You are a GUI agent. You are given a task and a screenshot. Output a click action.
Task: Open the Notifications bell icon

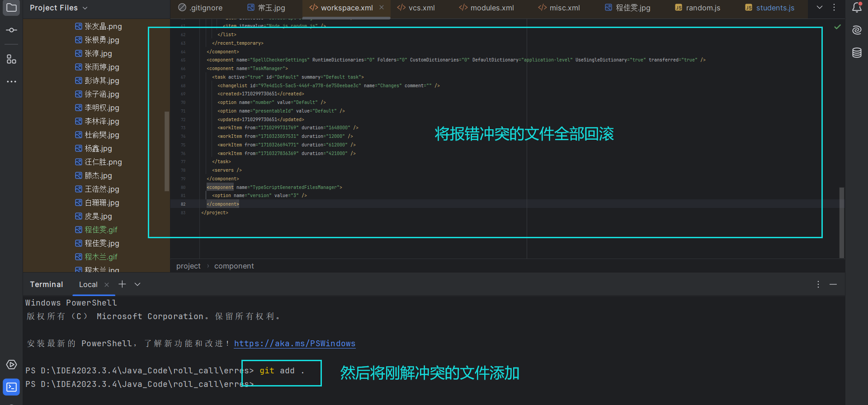(857, 8)
